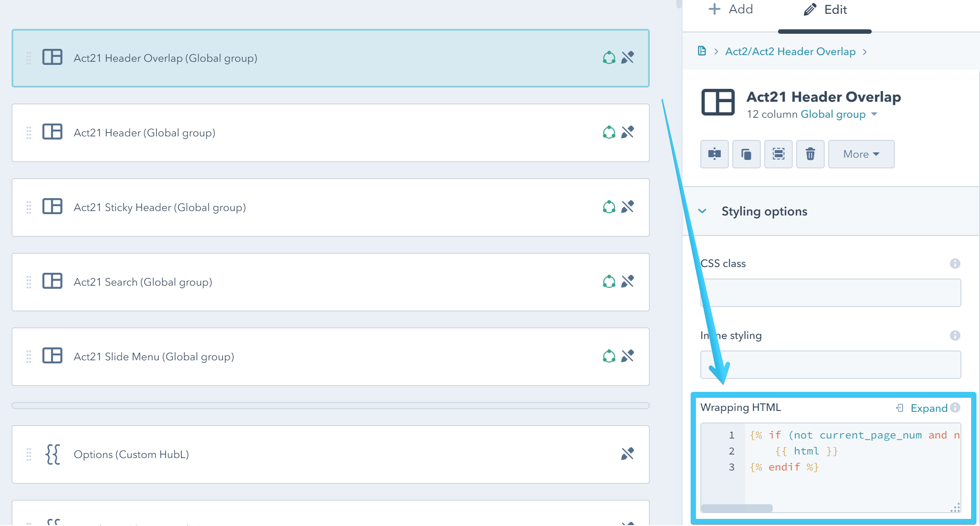Image resolution: width=980 pixels, height=526 pixels.
Task: Click the info icon beside CSS class
Action: pyautogui.click(x=955, y=263)
